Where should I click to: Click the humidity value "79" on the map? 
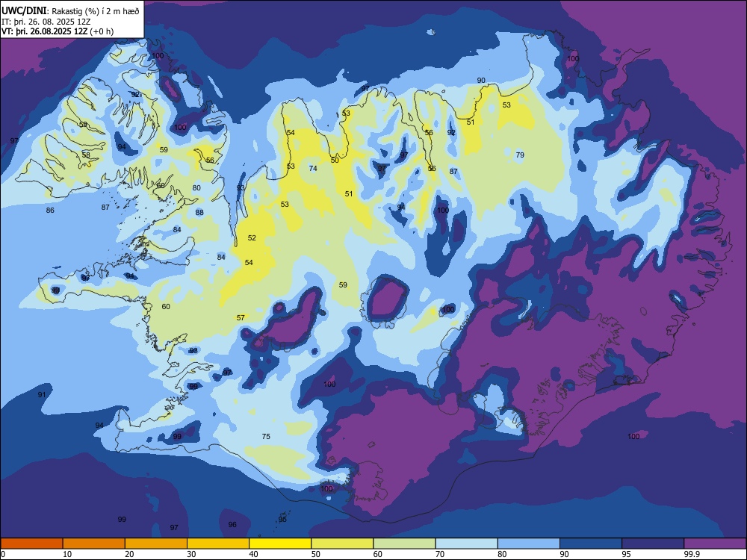(520, 155)
